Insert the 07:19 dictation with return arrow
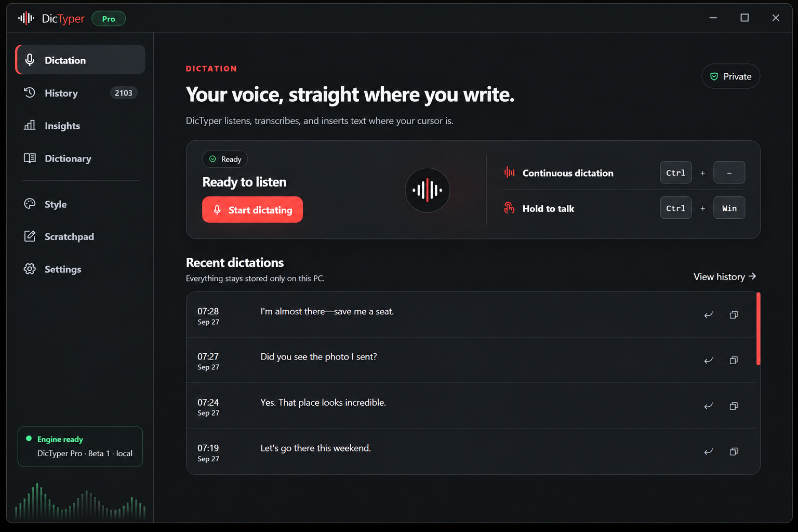The height and width of the screenshot is (532, 798). [x=708, y=451]
